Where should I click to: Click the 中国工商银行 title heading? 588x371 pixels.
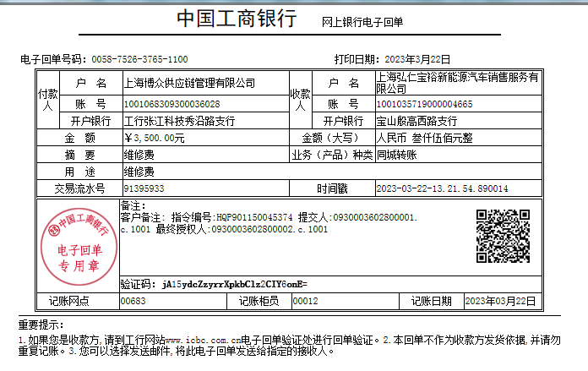[x=236, y=19]
